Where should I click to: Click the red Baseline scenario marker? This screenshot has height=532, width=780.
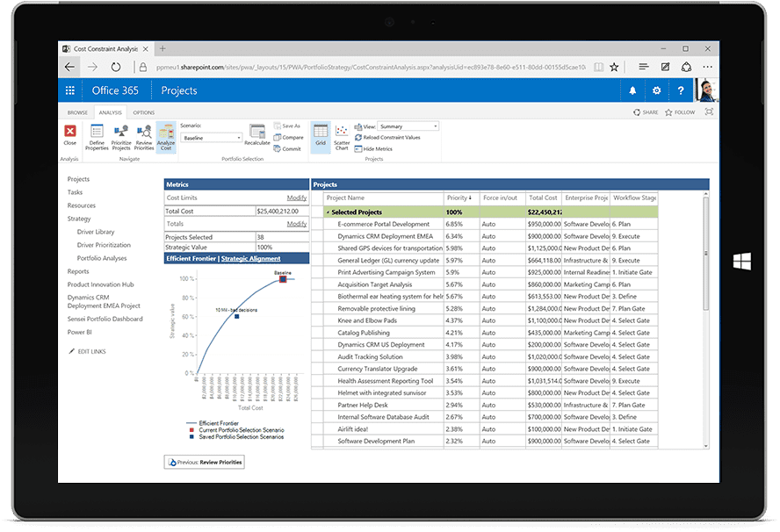pyautogui.click(x=283, y=279)
